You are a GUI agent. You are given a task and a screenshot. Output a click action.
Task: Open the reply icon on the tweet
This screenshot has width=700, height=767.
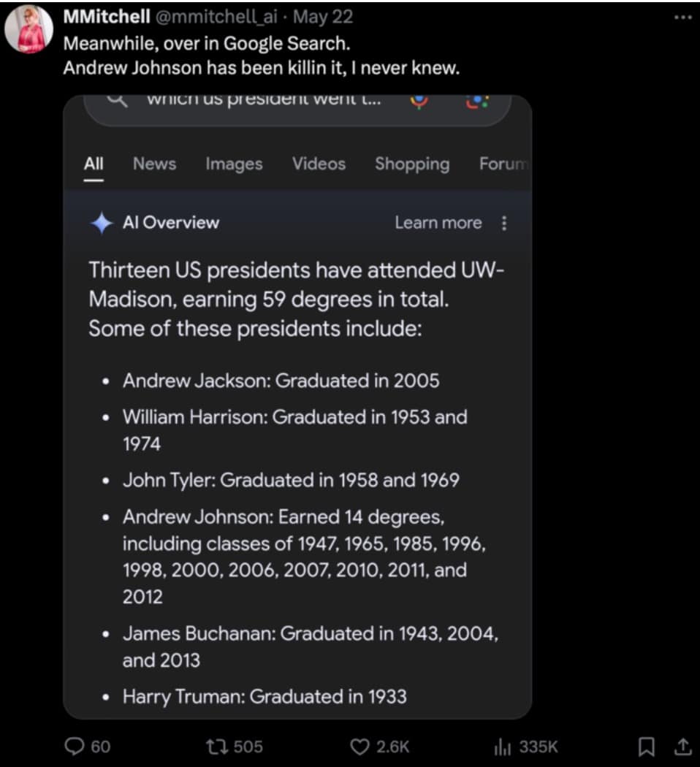pos(75,746)
